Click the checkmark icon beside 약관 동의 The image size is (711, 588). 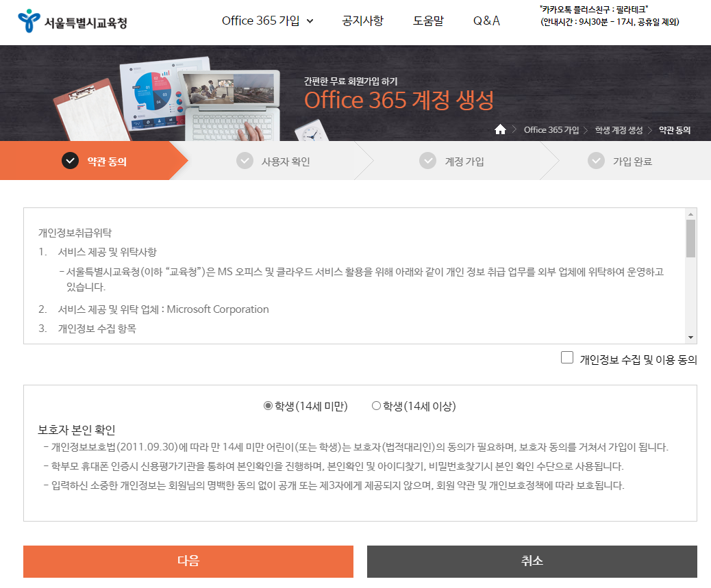pyautogui.click(x=71, y=161)
